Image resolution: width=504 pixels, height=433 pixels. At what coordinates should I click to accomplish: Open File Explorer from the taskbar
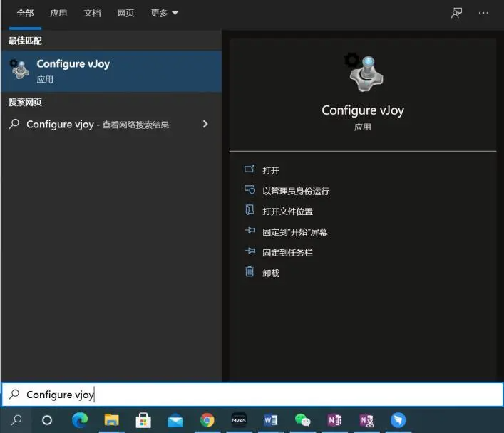[x=111, y=420]
